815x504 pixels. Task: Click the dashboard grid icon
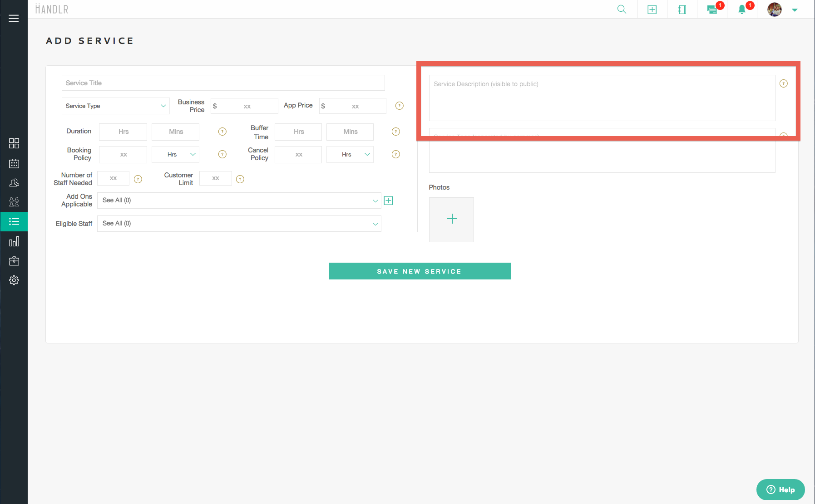[14, 143]
